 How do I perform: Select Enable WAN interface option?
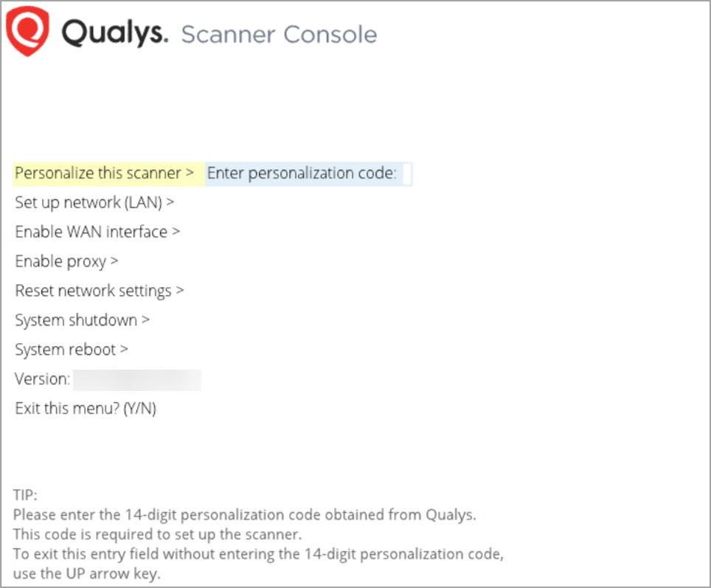coord(91,232)
